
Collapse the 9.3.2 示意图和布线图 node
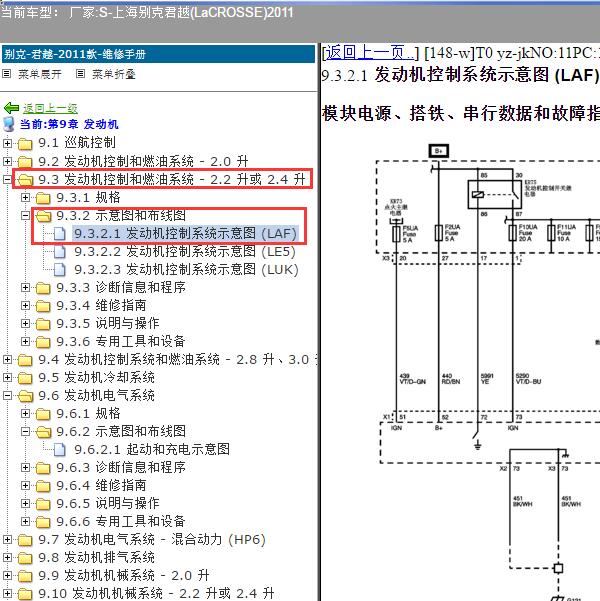point(25,215)
